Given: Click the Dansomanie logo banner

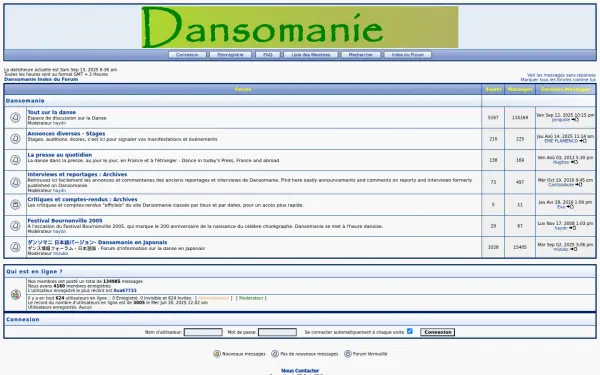Looking at the screenshot, I should pyautogui.click(x=300, y=27).
